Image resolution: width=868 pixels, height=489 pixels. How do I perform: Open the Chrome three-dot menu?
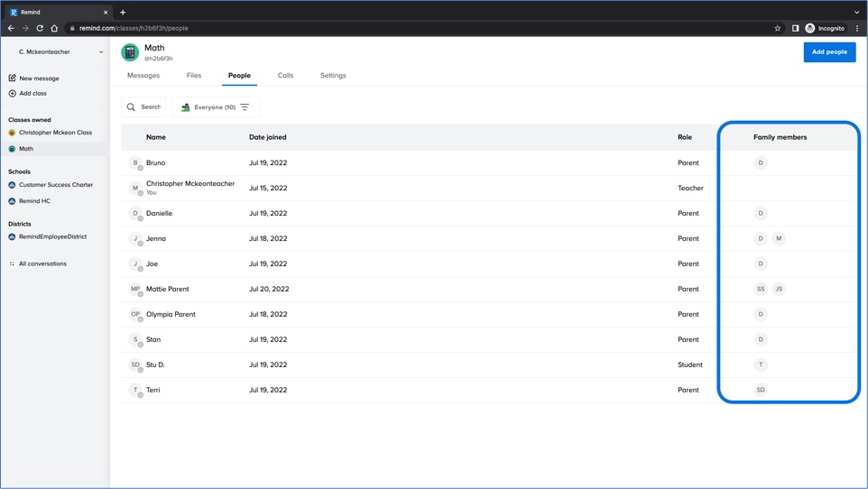click(x=857, y=28)
